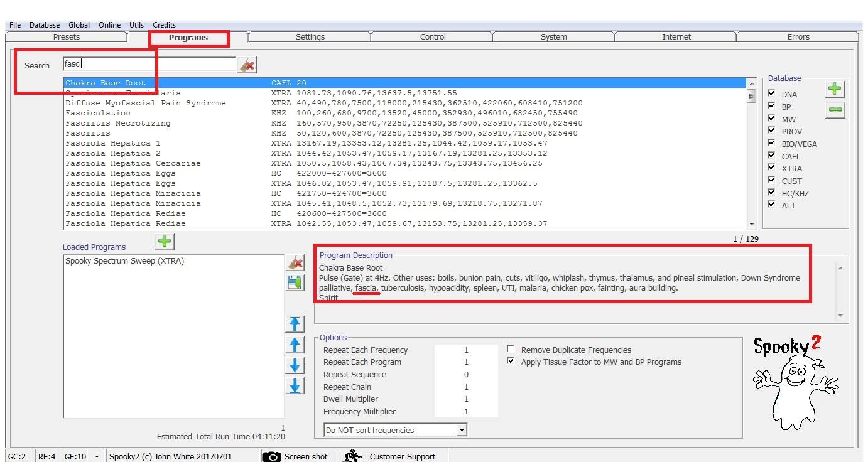
Task: Select the Programs tab
Action: pyautogui.click(x=188, y=38)
